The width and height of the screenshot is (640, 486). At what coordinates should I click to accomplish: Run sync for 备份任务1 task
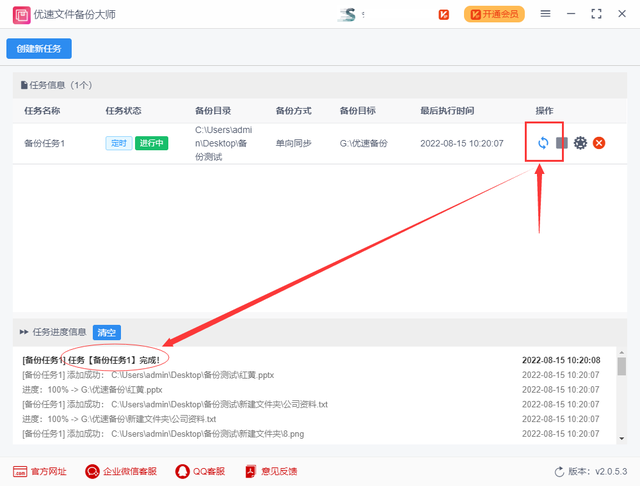543,143
